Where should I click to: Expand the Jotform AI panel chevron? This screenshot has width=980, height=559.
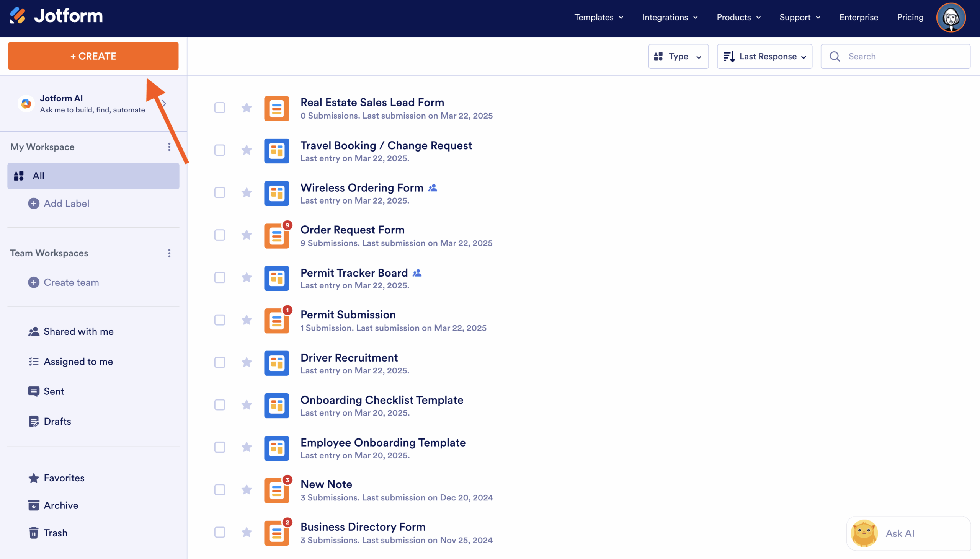coord(164,104)
